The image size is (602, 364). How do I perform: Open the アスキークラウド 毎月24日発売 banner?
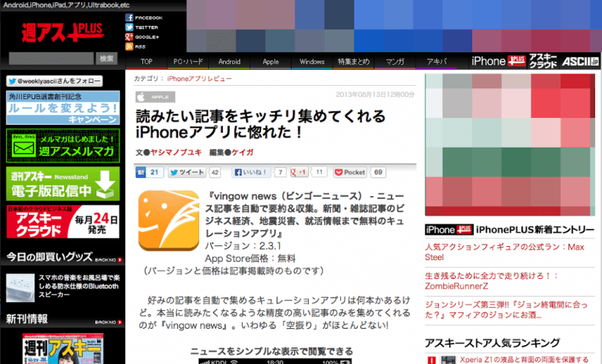coord(63,221)
